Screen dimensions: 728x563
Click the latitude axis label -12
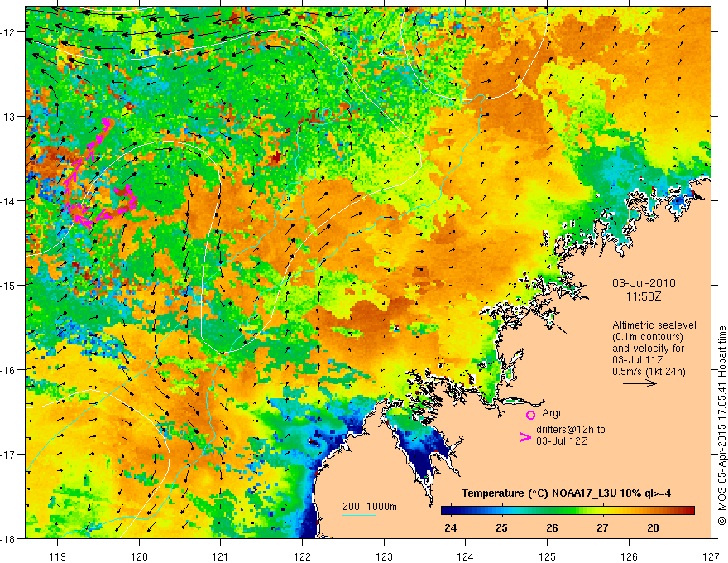coord(9,32)
